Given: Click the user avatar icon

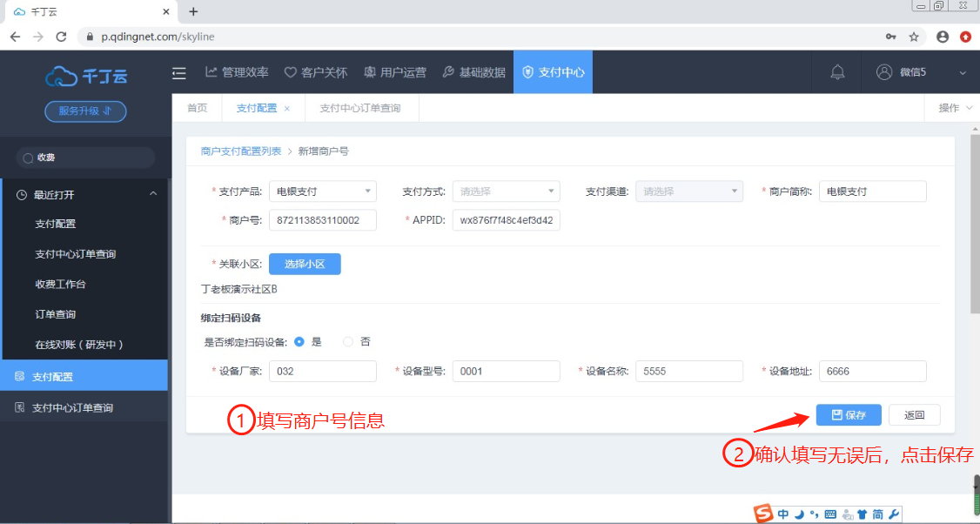Looking at the screenshot, I should [883, 72].
